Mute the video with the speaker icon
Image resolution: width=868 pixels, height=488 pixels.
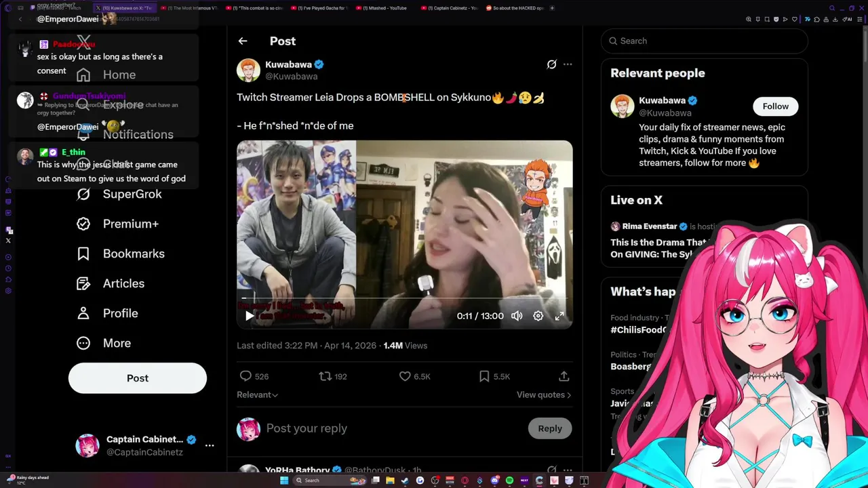517,316
